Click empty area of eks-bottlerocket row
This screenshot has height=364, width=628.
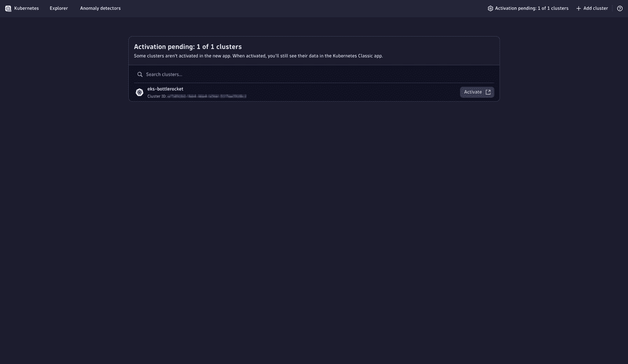[351, 92]
